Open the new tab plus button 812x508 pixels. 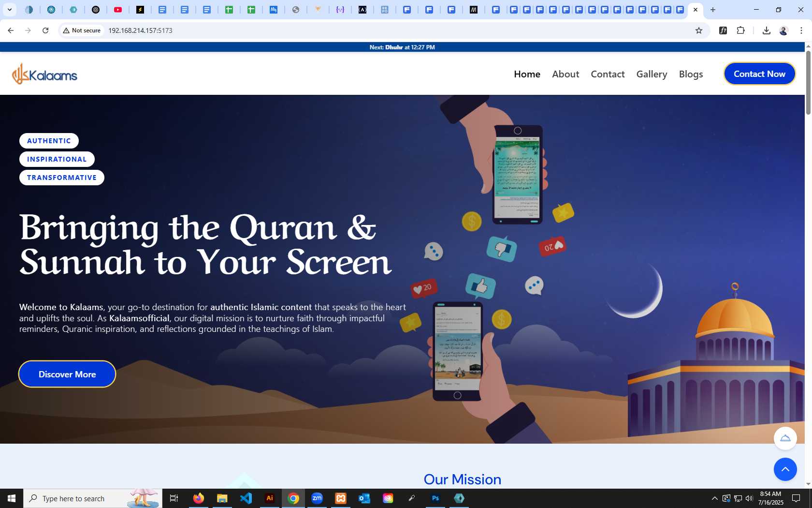(x=712, y=10)
